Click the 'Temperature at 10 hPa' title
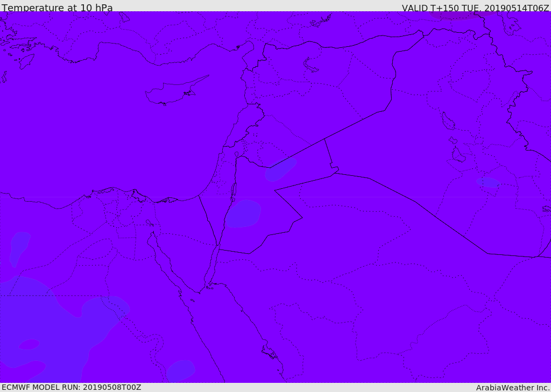 (x=57, y=8)
